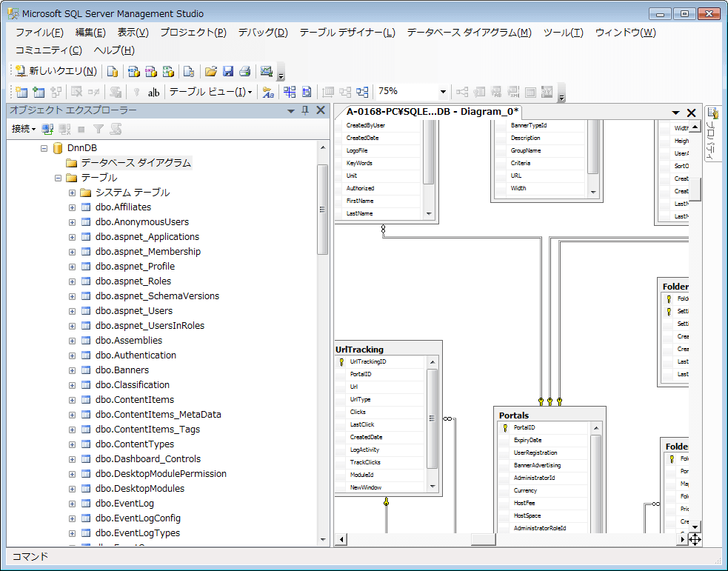
Task: Select dbo.aspnet_Users in the tree
Action: (x=134, y=311)
